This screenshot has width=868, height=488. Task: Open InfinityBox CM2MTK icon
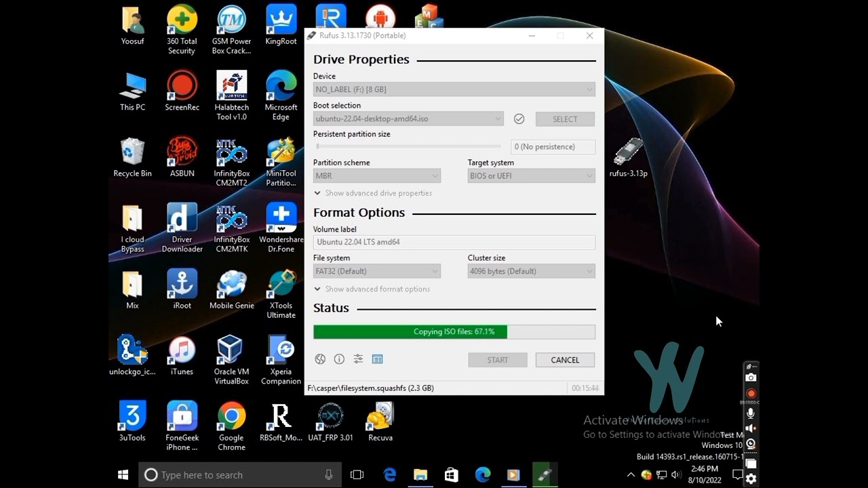231,228
